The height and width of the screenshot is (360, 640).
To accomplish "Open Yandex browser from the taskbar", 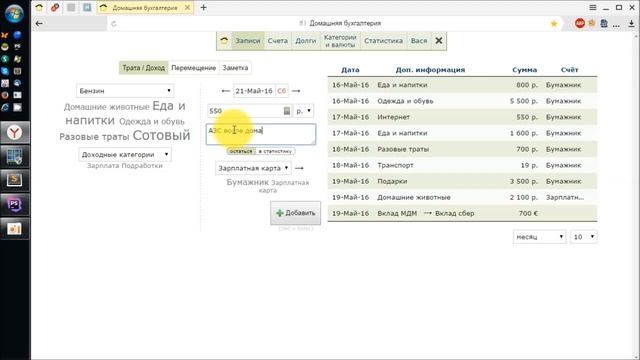I will click(15, 133).
